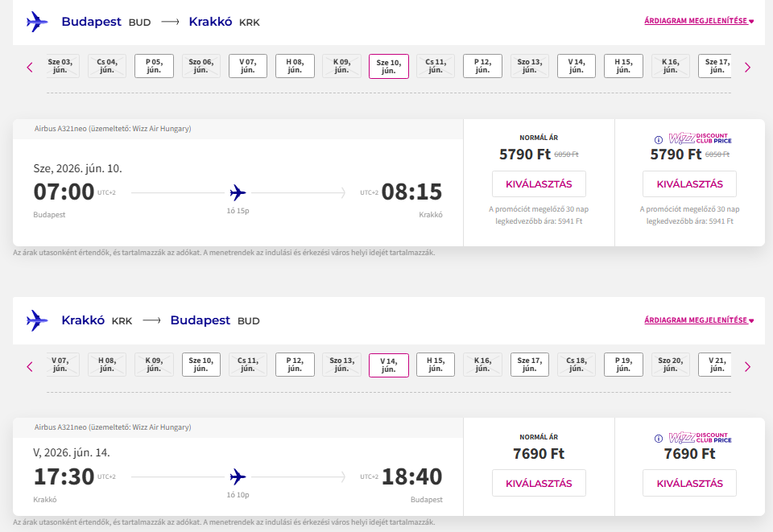Click the info icon next to return Wizz Discount Club price
The width and height of the screenshot is (773, 532).
pyautogui.click(x=659, y=439)
